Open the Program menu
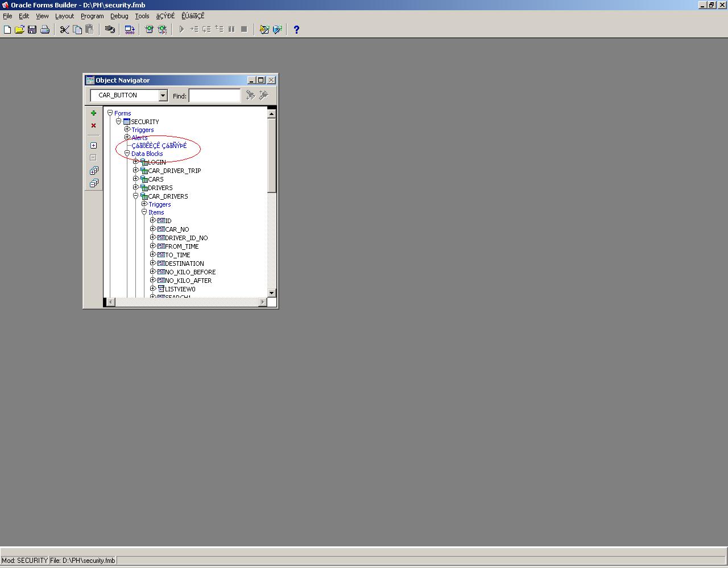This screenshot has width=728, height=568. [92, 16]
